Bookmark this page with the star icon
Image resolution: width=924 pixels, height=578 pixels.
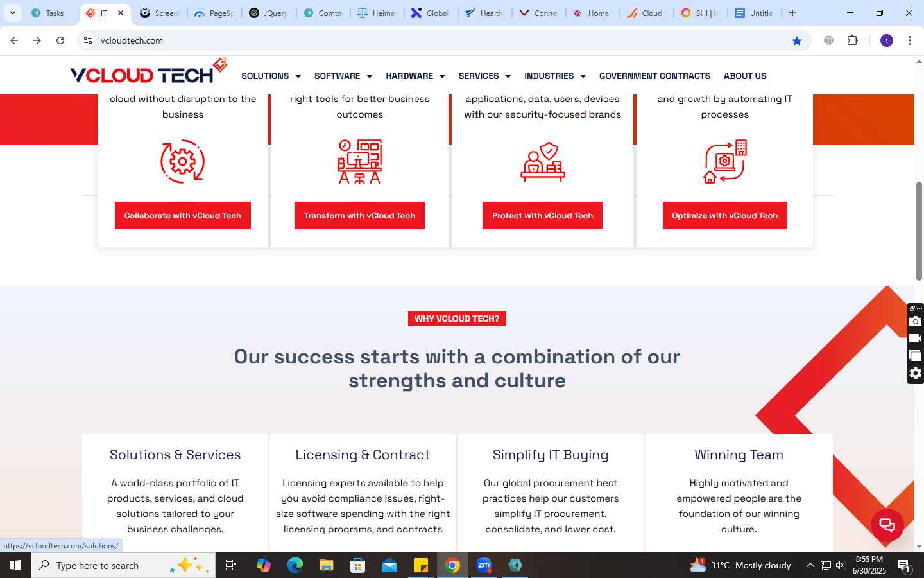pos(797,40)
